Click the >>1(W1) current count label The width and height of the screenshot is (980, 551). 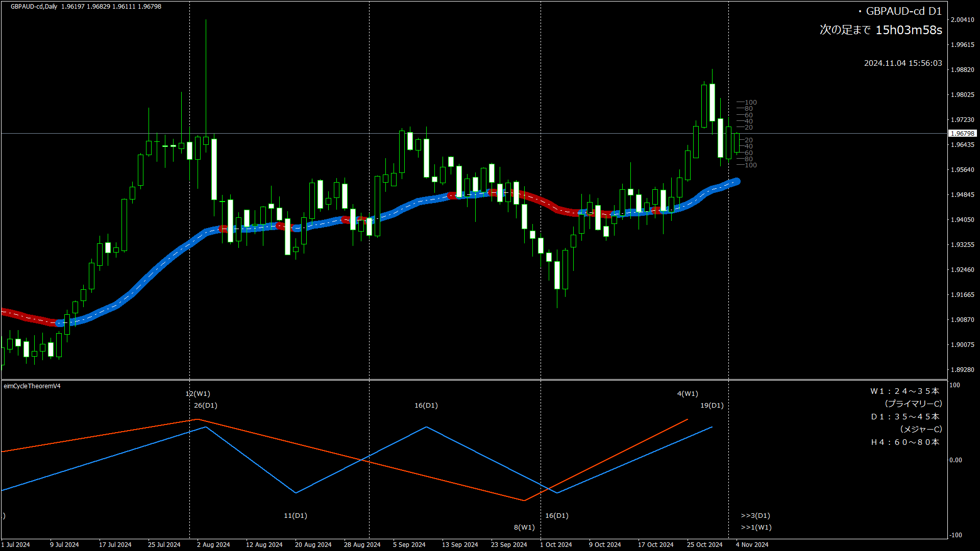[x=756, y=528]
